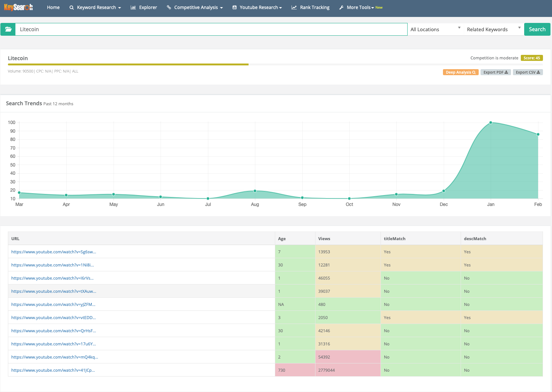The height and width of the screenshot is (392, 552).
Task: Click the Deep Analysis button
Action: pyautogui.click(x=461, y=72)
